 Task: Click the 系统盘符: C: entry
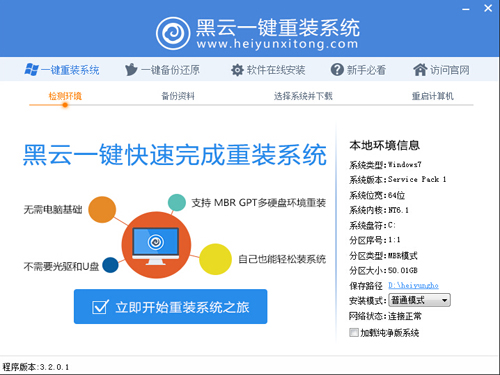372,225
